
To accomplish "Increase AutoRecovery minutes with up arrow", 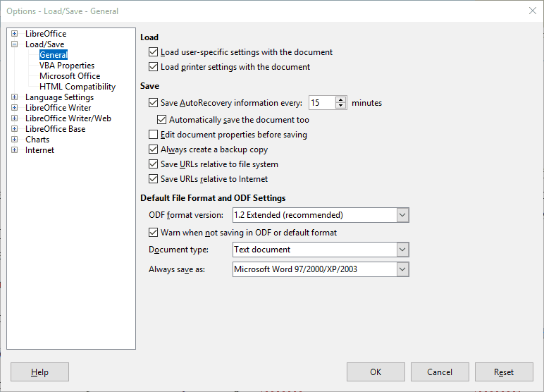I will point(341,99).
